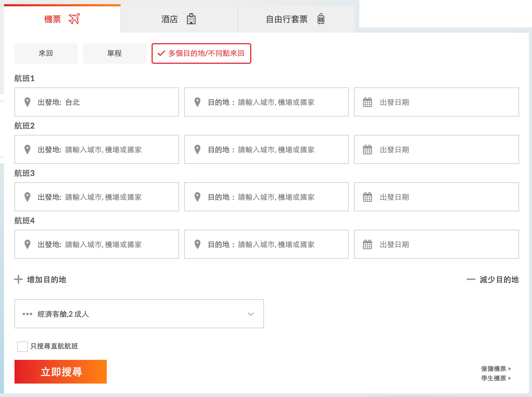Select the 單程 one-way option
The height and width of the screenshot is (397, 532).
click(x=115, y=53)
